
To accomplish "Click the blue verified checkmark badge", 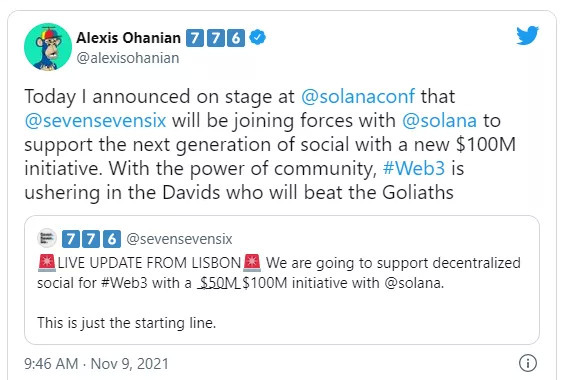I will tap(257, 38).
